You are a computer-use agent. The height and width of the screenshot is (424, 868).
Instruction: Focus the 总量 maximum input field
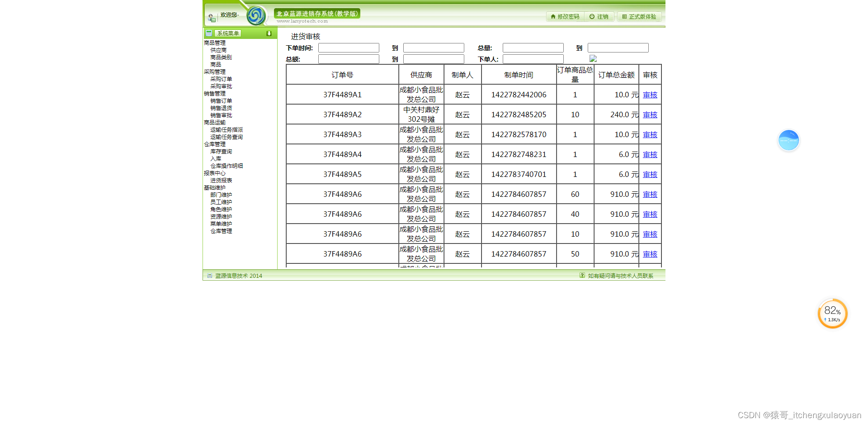[x=618, y=48]
